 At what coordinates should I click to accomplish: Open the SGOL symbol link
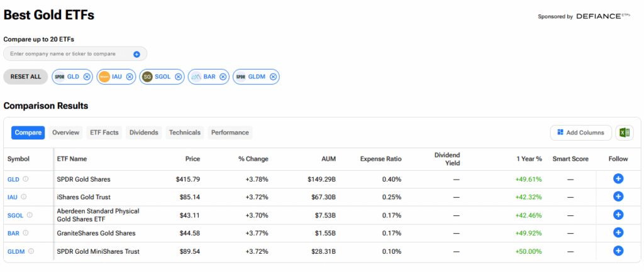(16, 215)
